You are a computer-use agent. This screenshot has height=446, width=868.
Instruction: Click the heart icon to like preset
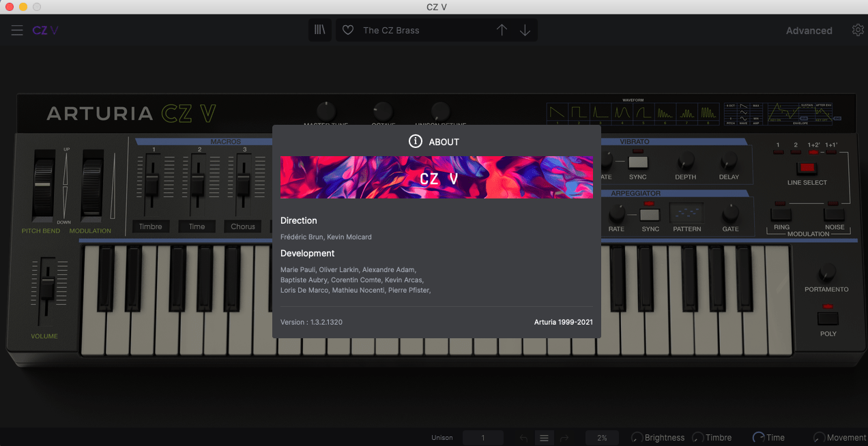coord(348,29)
